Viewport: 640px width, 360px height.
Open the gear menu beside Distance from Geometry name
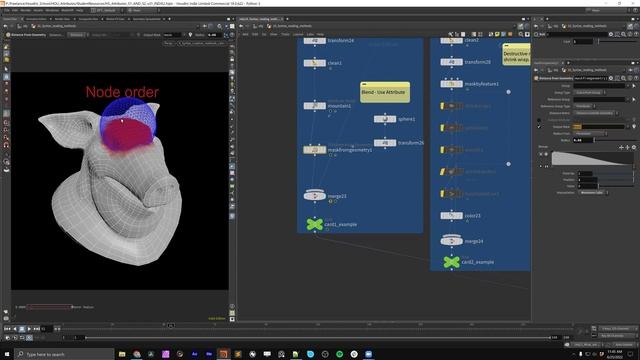[611, 78]
